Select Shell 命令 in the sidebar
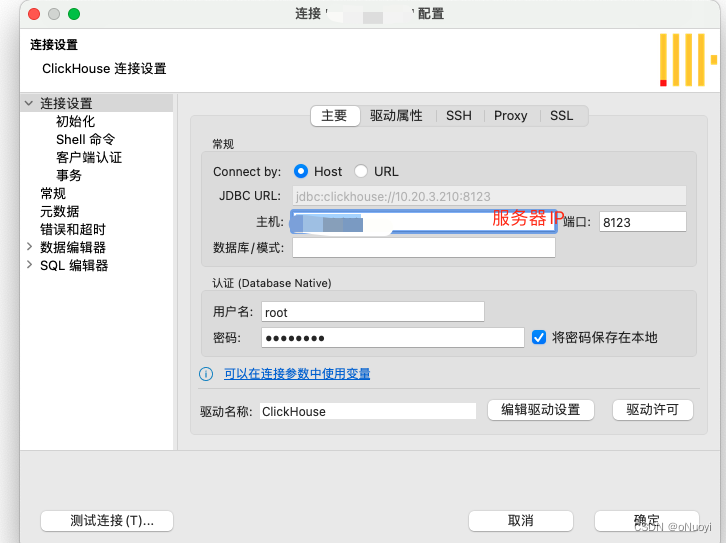 click(85, 140)
